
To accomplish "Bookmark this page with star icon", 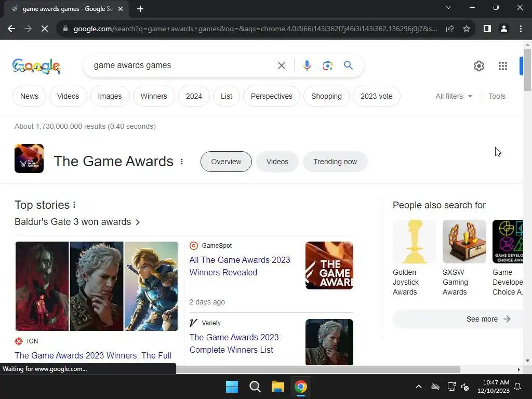I will point(467,29).
